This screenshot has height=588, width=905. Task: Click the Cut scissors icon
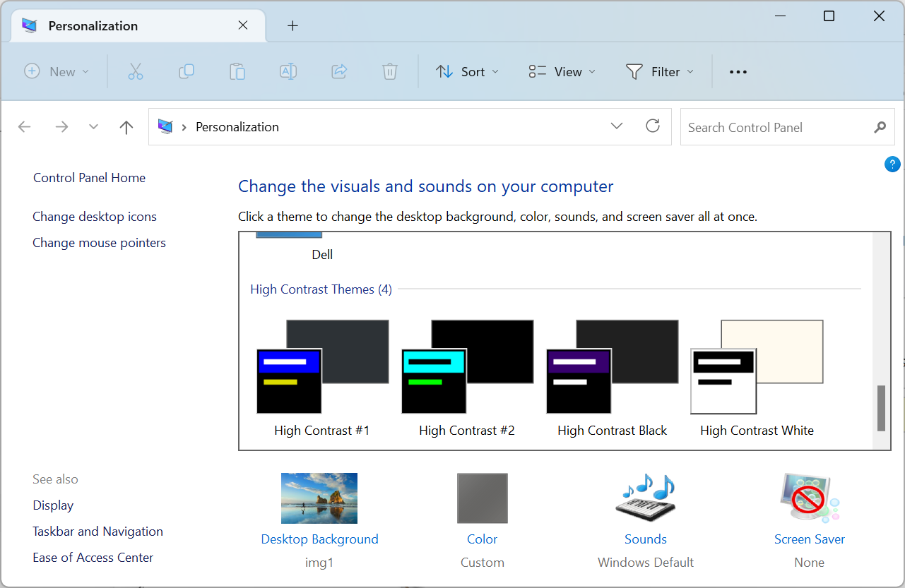pyautogui.click(x=136, y=71)
